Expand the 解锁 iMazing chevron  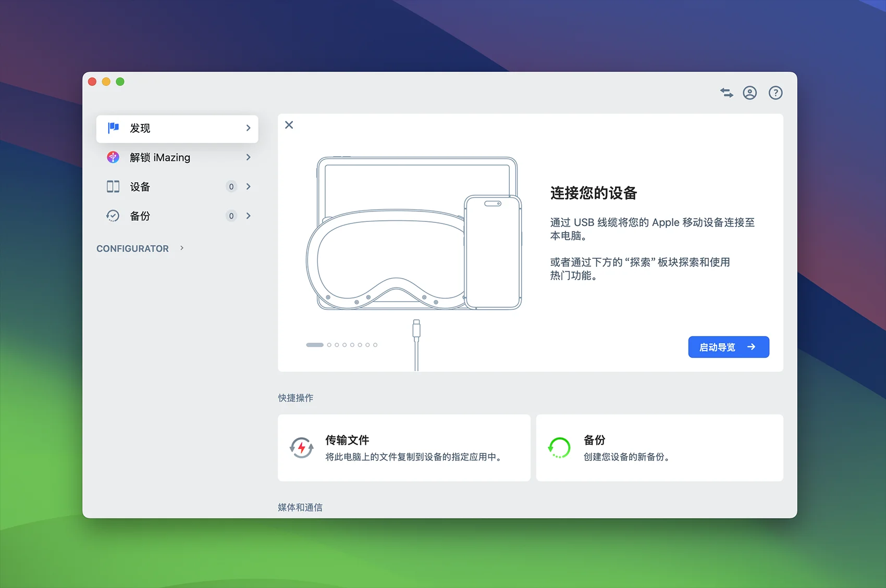[x=248, y=157]
